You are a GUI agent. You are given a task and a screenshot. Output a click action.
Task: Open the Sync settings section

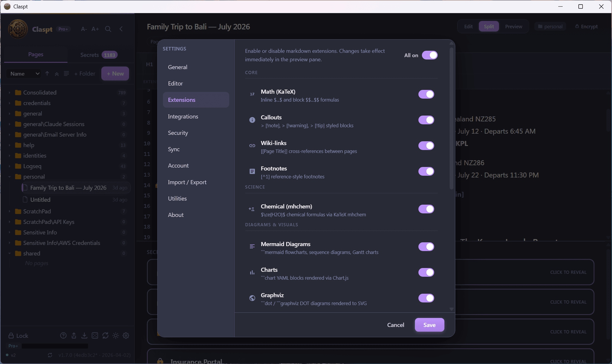pos(196,149)
